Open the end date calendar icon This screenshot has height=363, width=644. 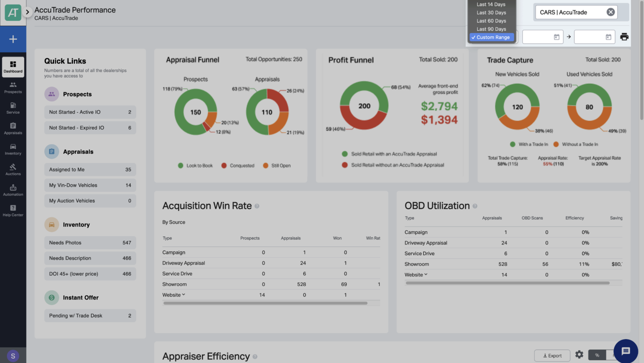click(608, 37)
